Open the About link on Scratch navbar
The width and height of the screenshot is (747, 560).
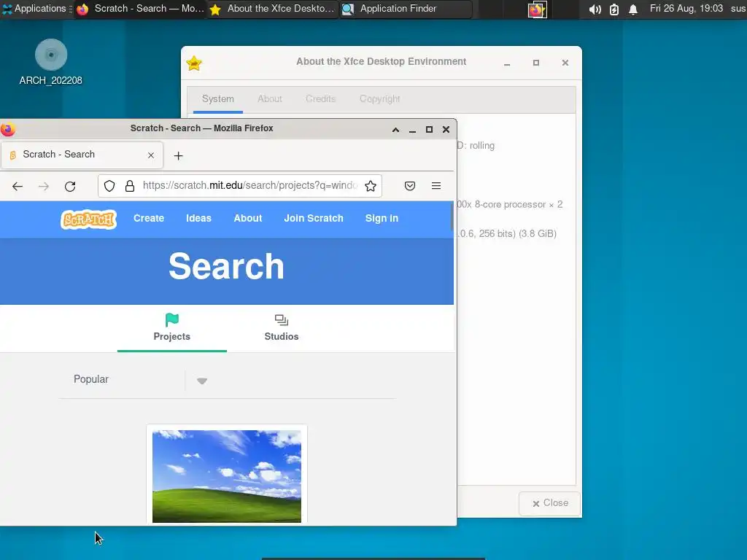pyautogui.click(x=248, y=218)
